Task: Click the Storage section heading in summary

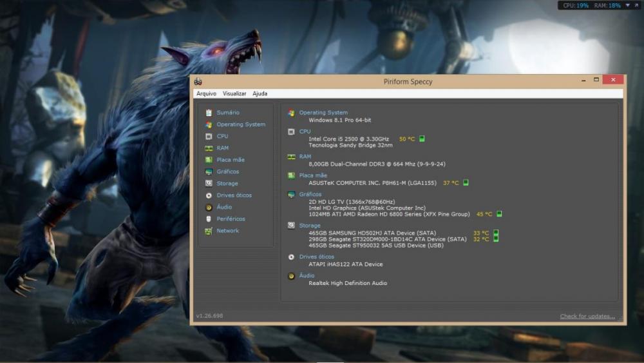Action: click(x=309, y=226)
